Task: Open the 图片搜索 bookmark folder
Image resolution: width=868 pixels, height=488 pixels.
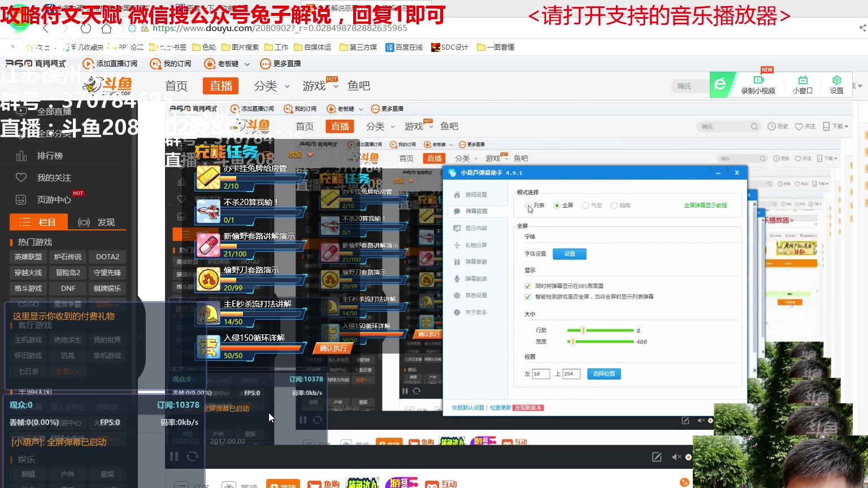Action: tap(240, 47)
